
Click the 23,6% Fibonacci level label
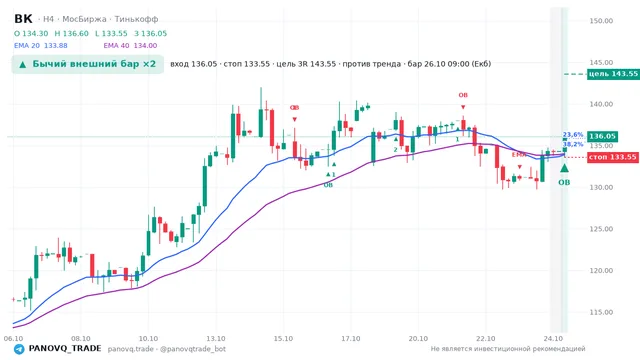(573, 135)
